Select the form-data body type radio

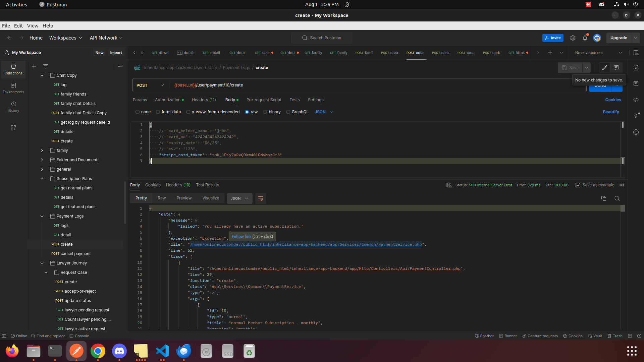158,112
